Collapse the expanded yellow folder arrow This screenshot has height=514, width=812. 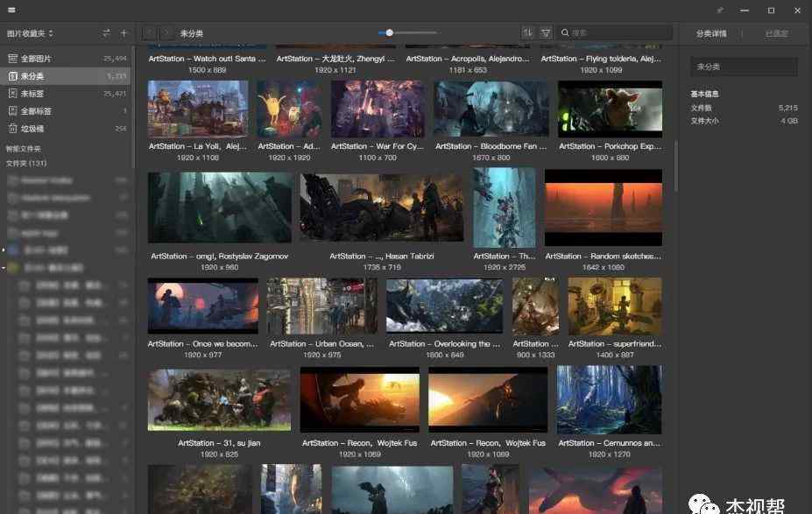point(4,268)
